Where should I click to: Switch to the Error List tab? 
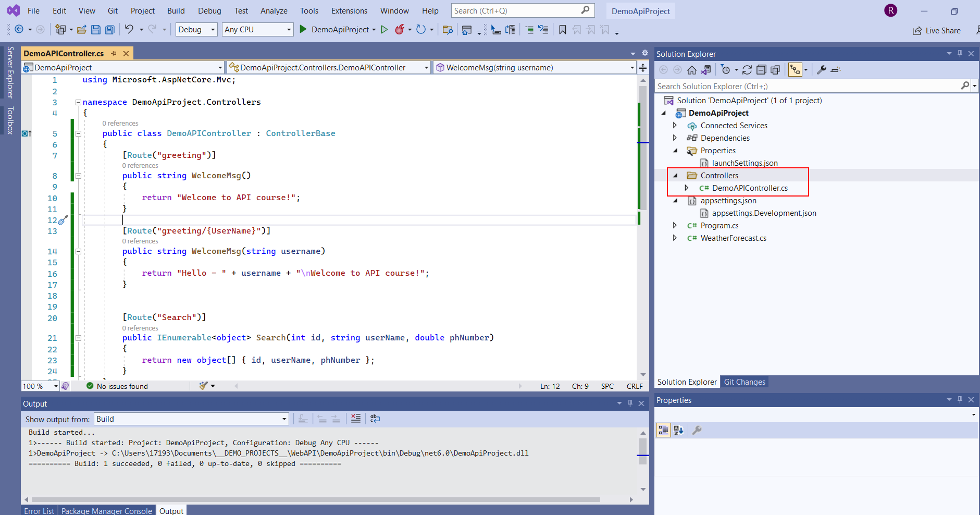(x=39, y=511)
